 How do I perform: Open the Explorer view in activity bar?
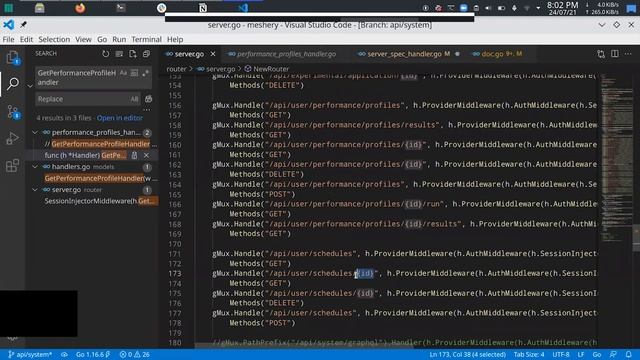[x=13, y=58]
